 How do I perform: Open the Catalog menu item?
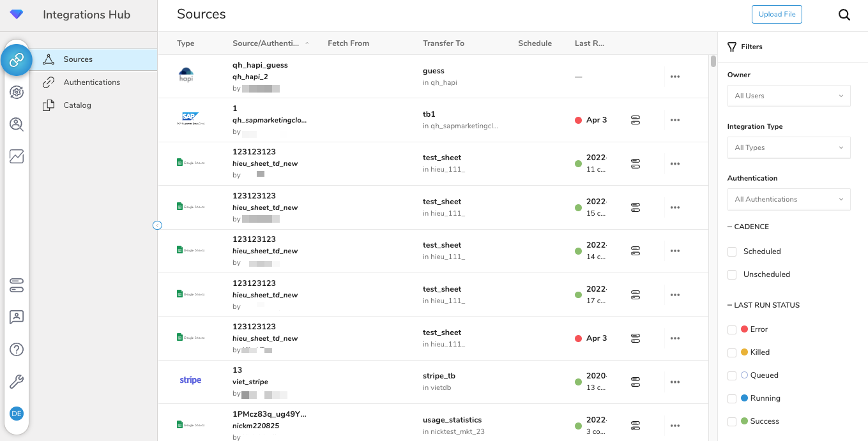click(x=77, y=105)
